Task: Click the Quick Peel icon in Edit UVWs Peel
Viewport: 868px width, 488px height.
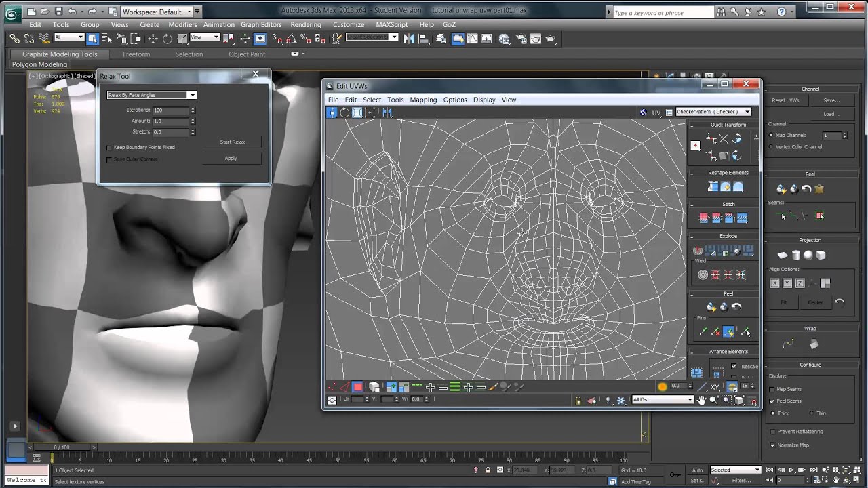Action: 711,307
